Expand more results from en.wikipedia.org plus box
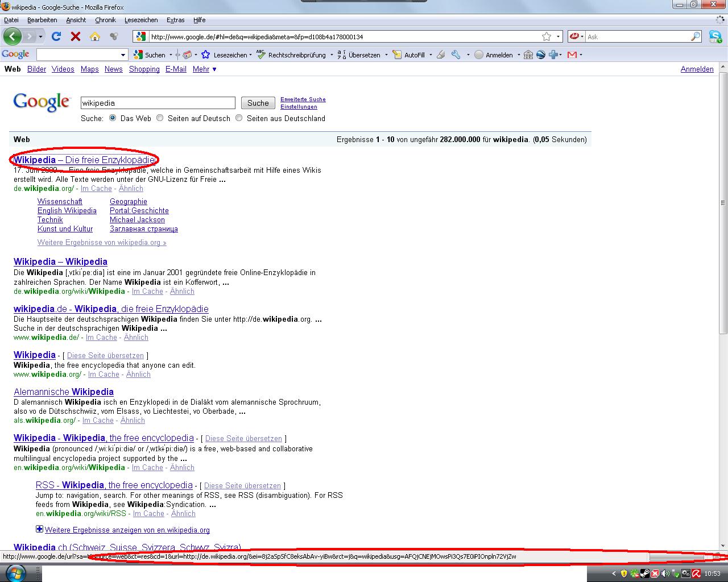728x582 pixels. (39, 529)
